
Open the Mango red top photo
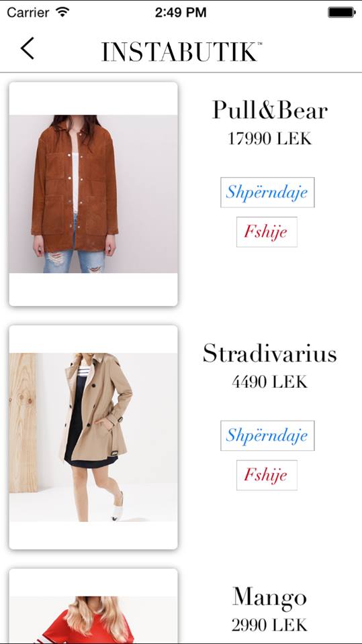pyautogui.click(x=93, y=606)
